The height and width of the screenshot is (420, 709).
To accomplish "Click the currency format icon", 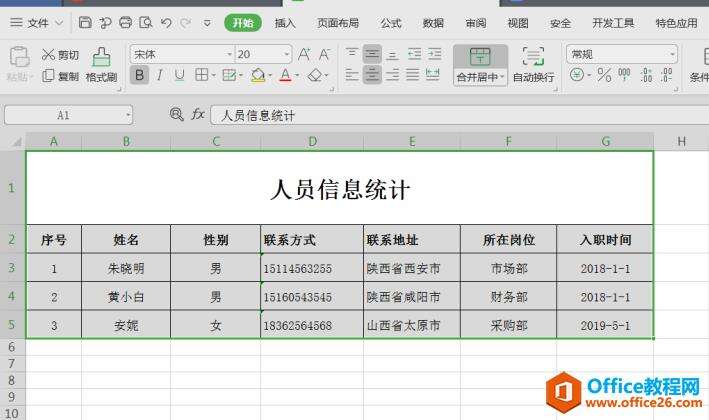I will coord(577,75).
